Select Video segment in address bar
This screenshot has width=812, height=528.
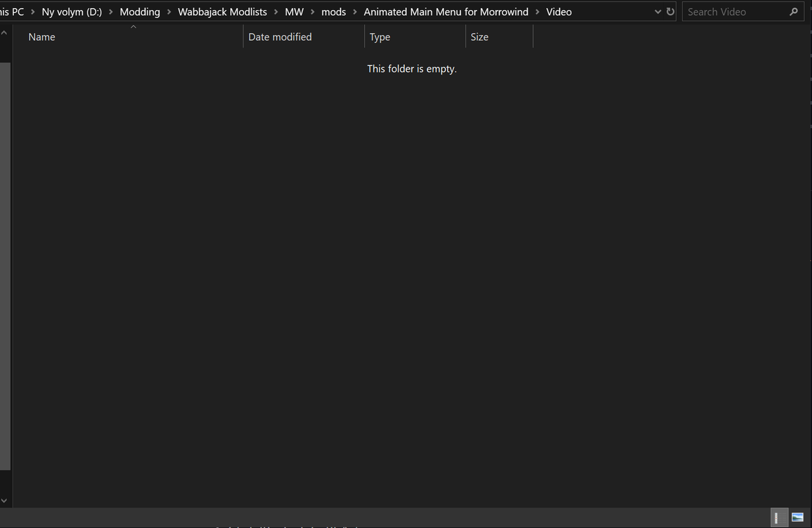[559, 12]
